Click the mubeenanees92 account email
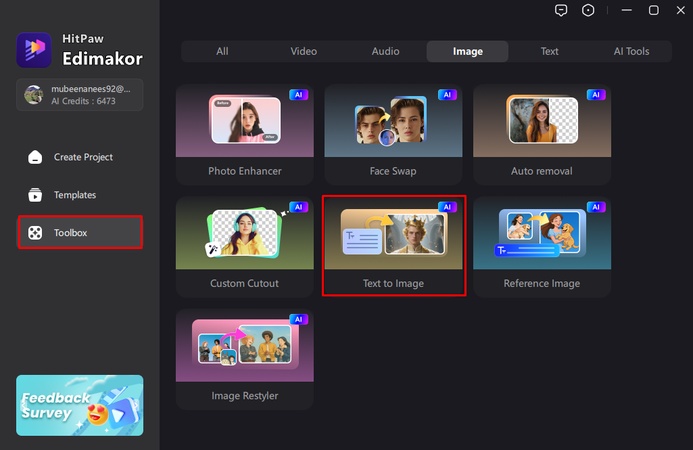Viewport: 693px width, 450px height. coord(91,89)
